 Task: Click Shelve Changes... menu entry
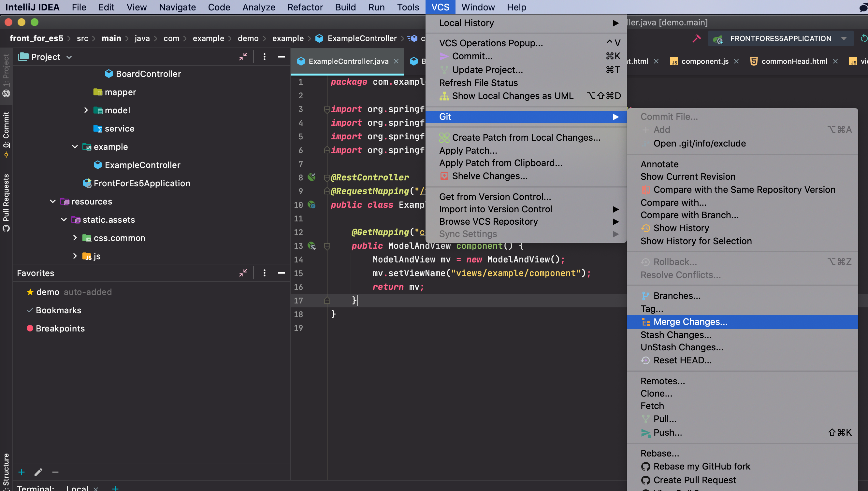[x=526, y=176]
